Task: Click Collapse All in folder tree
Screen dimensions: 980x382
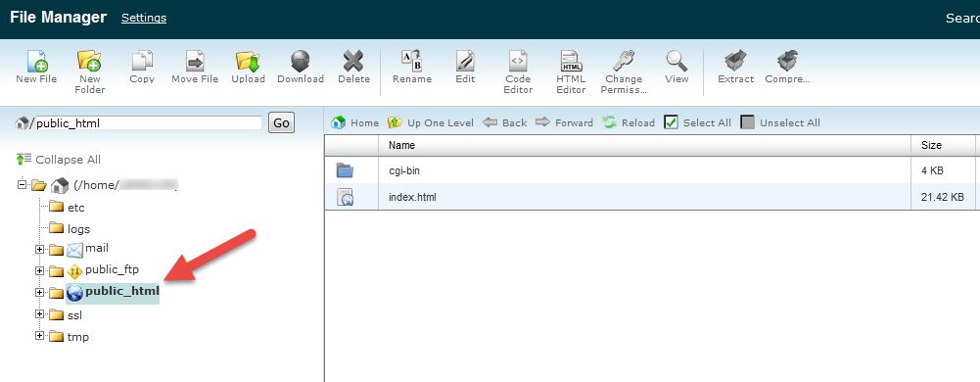Action: coord(59,160)
